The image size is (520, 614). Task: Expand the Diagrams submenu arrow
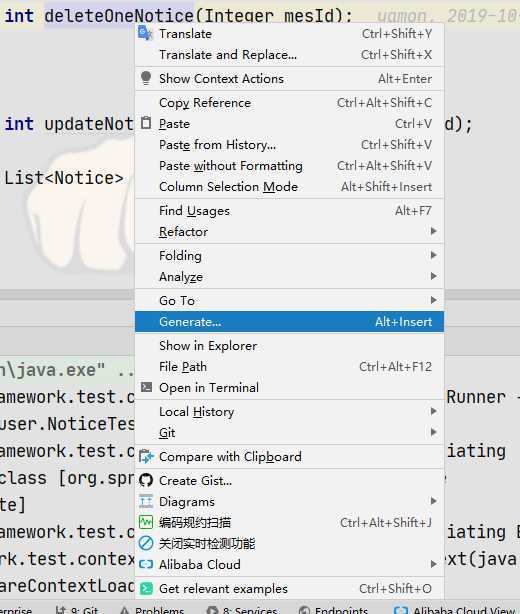[x=433, y=501]
